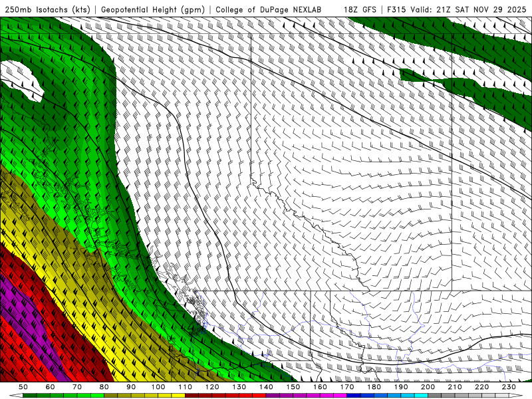Click the 'Geopotential Height (gpm)' title text

(x=153, y=9)
